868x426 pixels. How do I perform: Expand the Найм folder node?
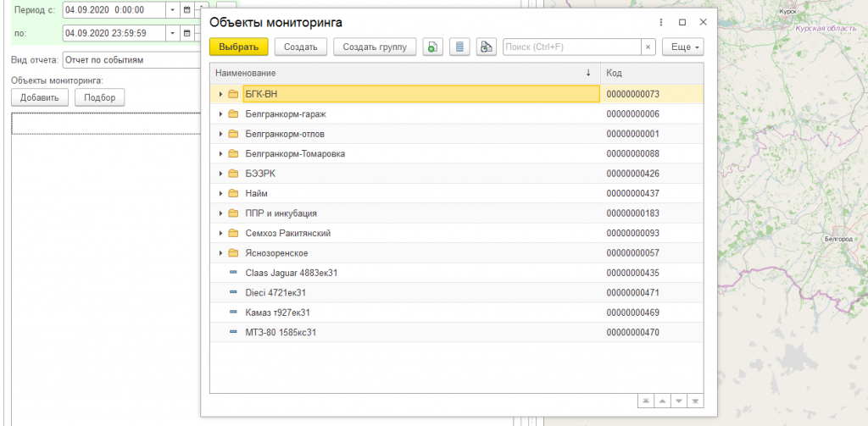click(x=221, y=193)
